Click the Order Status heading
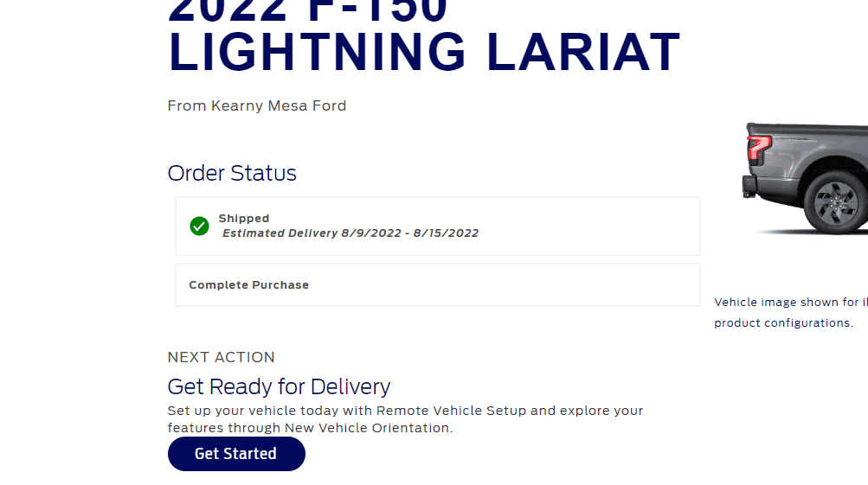The height and width of the screenshot is (485, 868). click(x=232, y=174)
